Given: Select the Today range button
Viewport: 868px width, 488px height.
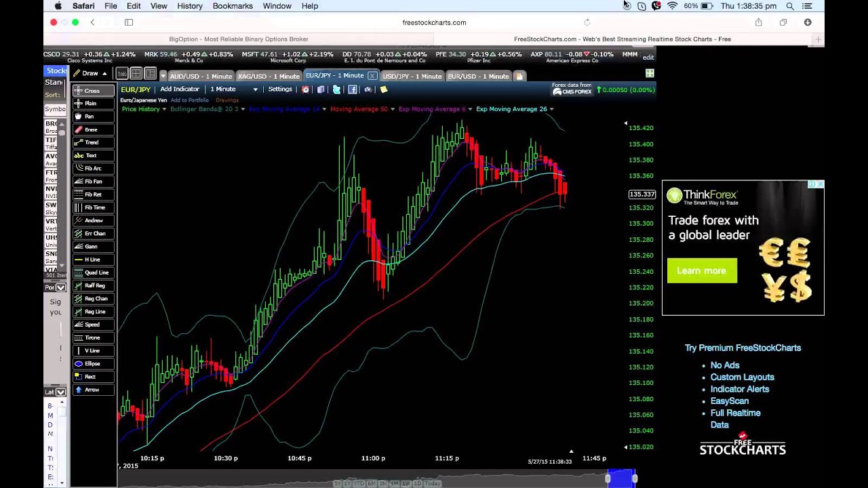Looking at the screenshot, I should [x=433, y=483].
